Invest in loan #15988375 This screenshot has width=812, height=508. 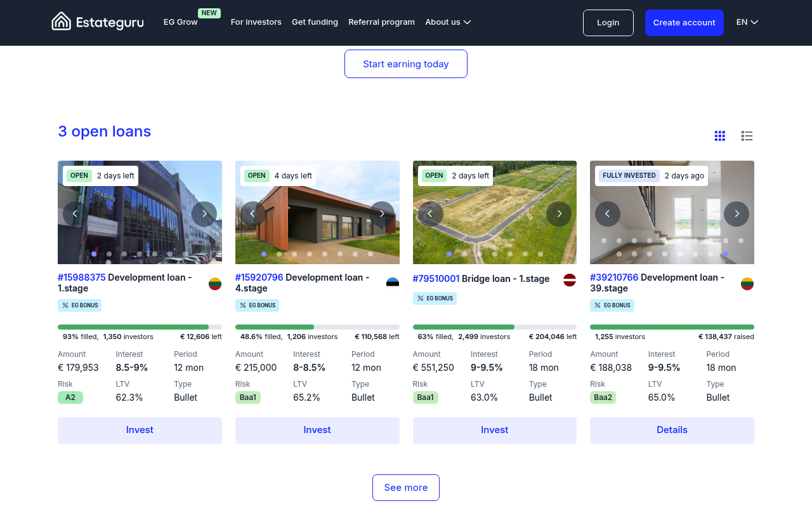tap(140, 431)
